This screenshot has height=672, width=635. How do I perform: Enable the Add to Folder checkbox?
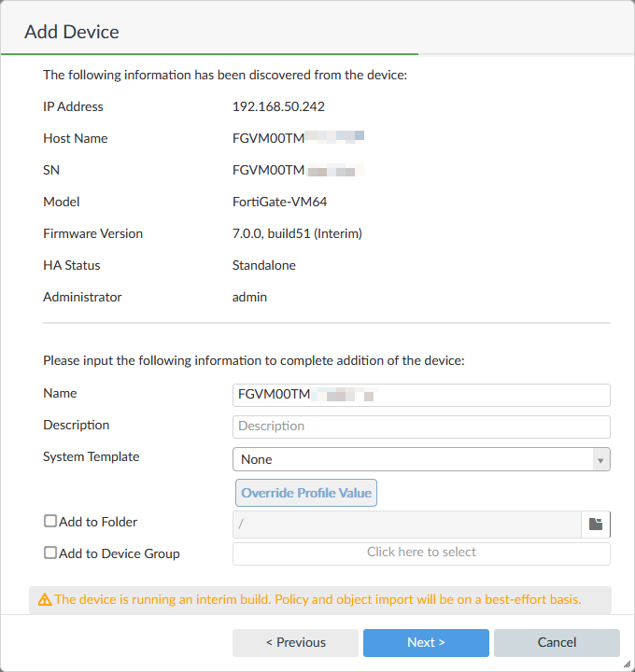(50, 522)
